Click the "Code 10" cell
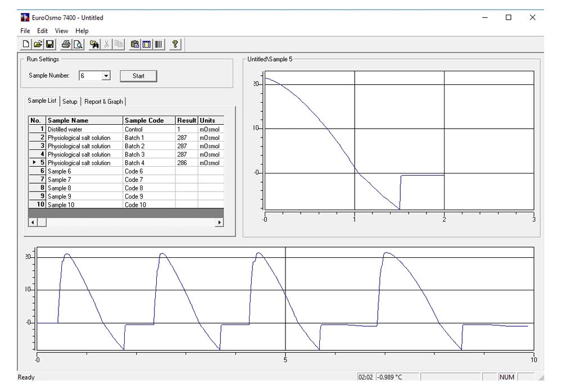This screenshot has height=392, width=562. click(149, 204)
